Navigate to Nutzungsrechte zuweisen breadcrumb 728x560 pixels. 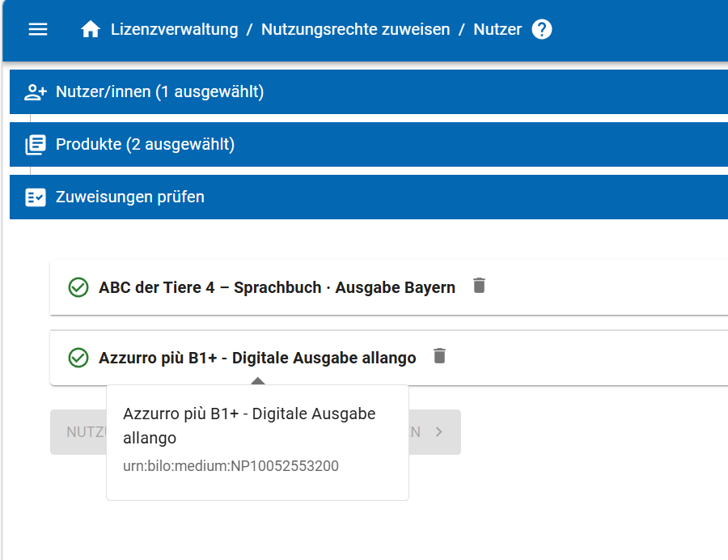(355, 30)
